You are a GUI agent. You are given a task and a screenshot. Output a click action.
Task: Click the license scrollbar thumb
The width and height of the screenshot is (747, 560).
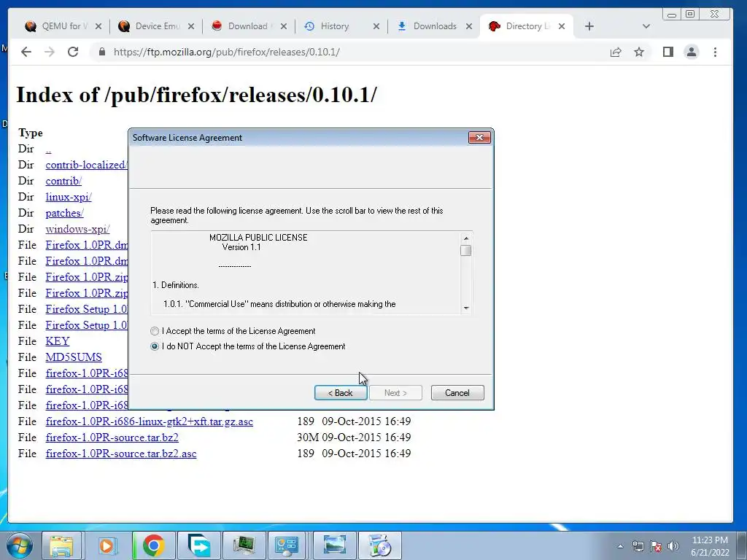pyautogui.click(x=466, y=251)
